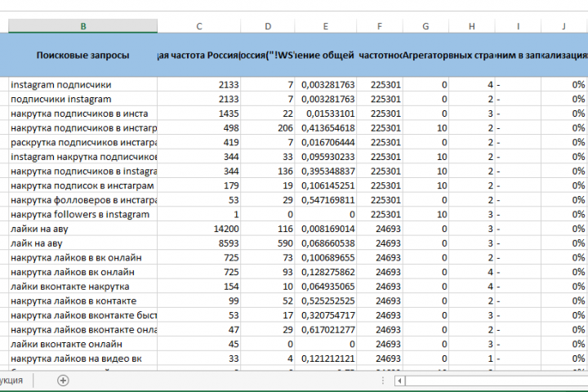
Task: Click the 'Поисковые запросы' header cell
Action: 82,56
